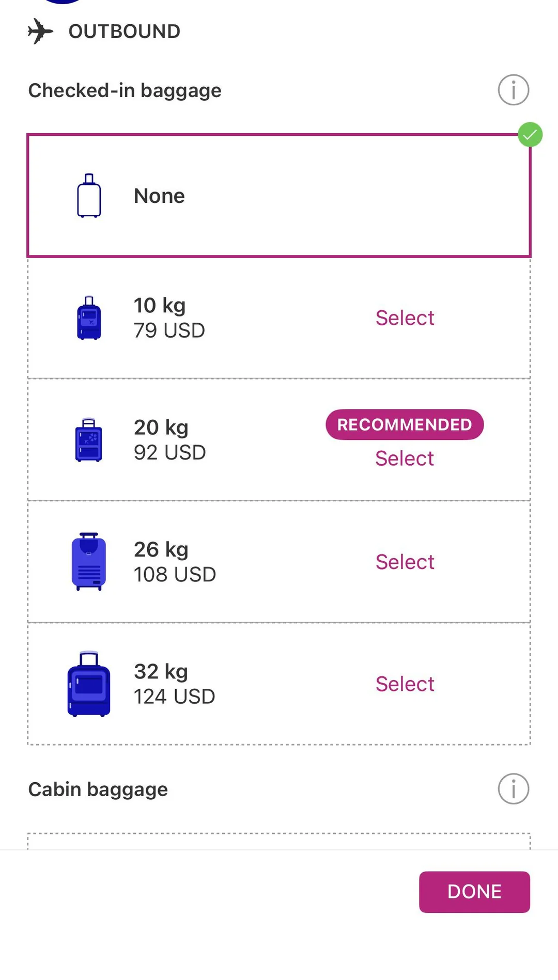The height and width of the screenshot is (980, 558).
Task: Select 32 kg baggage for 124 USD
Action: click(405, 684)
